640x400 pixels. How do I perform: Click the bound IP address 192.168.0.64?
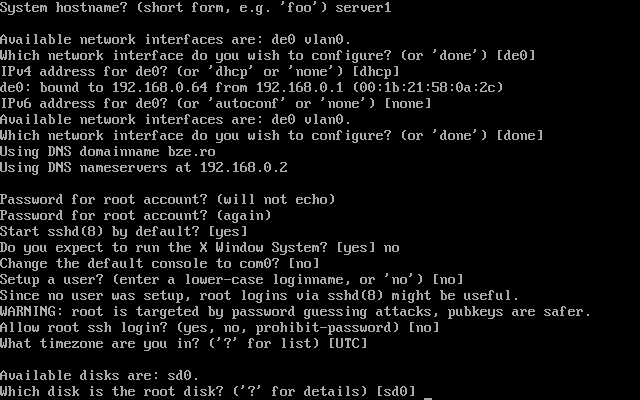coord(160,87)
